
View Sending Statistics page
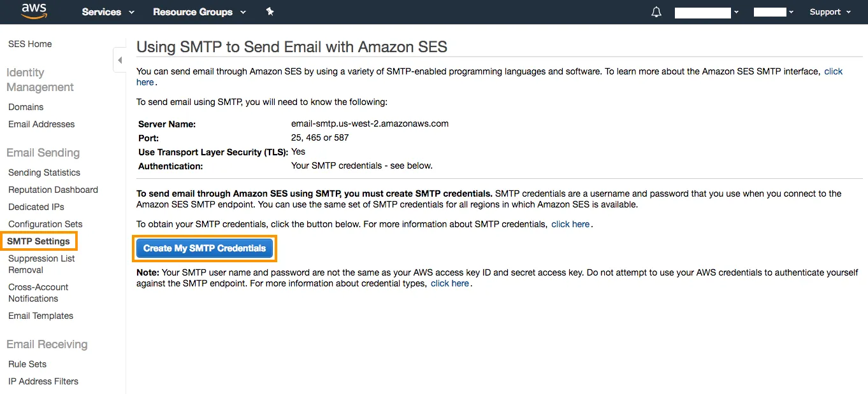coord(44,172)
